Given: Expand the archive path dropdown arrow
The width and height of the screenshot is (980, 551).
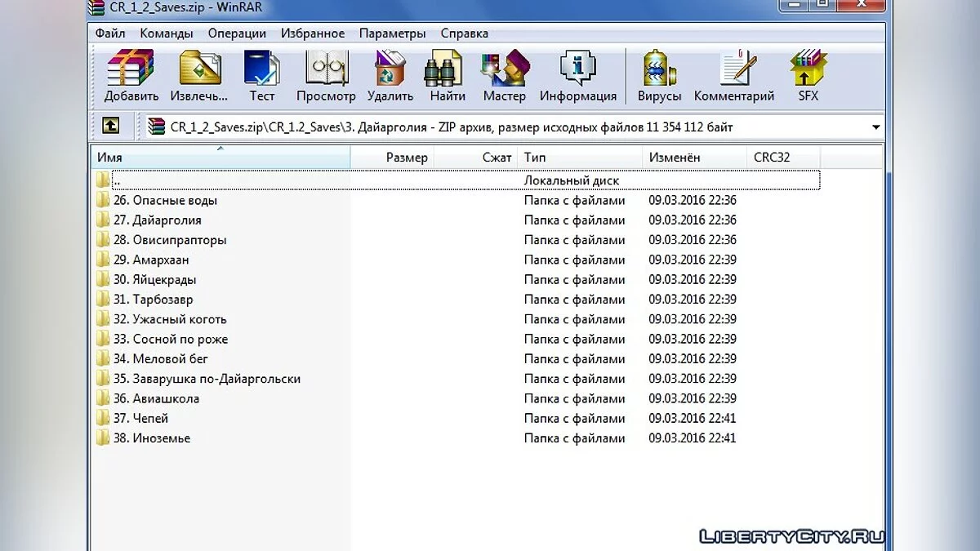Looking at the screenshot, I should pyautogui.click(x=875, y=127).
